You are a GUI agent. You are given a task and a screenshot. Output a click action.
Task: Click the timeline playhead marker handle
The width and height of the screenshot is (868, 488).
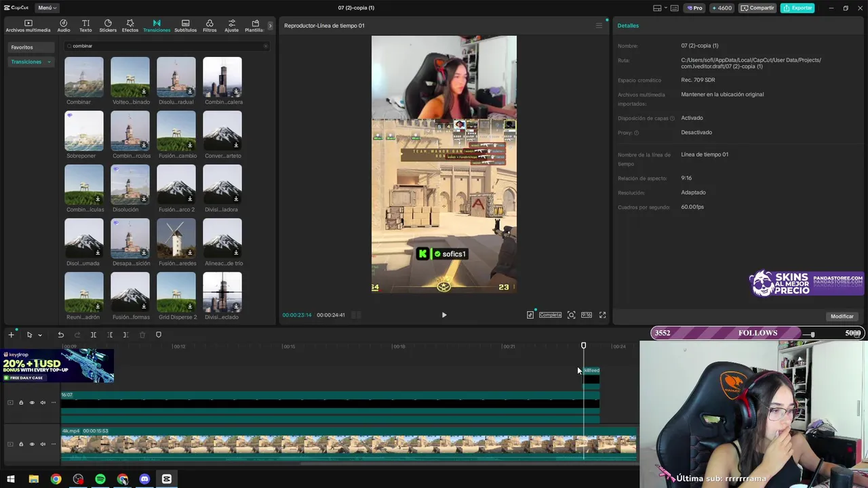(x=583, y=346)
